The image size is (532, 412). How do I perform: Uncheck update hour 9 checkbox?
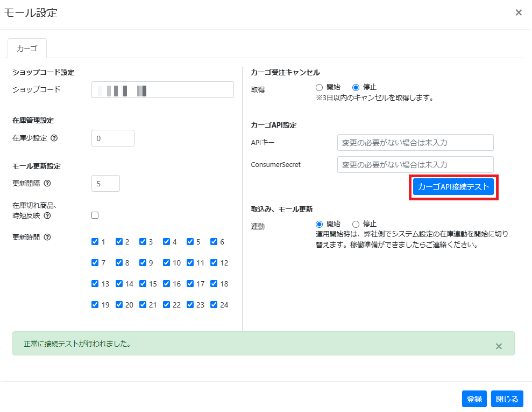tap(143, 263)
